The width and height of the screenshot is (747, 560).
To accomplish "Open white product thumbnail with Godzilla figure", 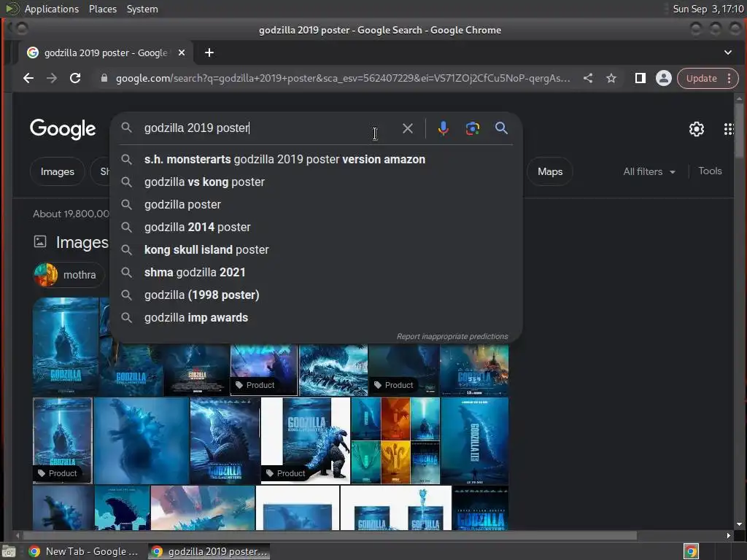I will pyautogui.click(x=306, y=440).
